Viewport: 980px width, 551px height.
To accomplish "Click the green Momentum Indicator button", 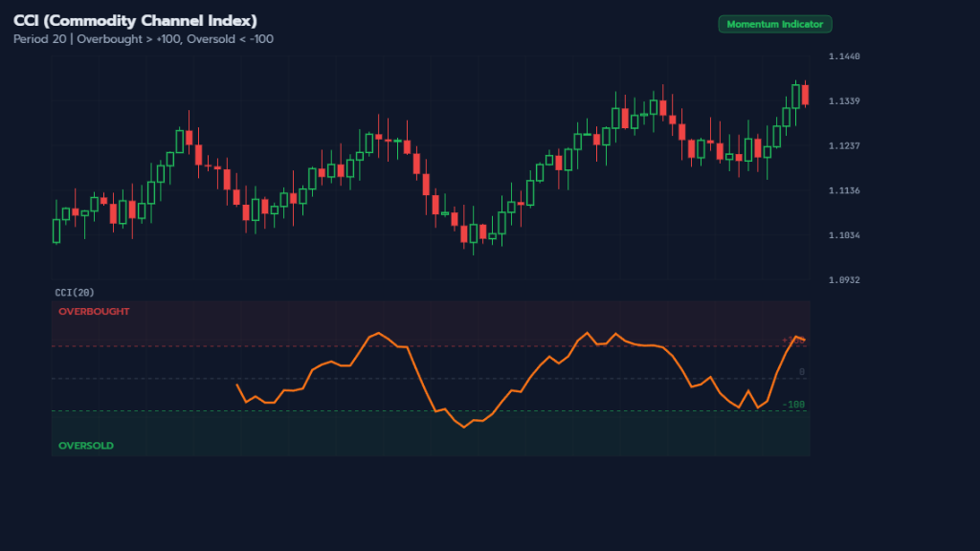I will click(775, 24).
